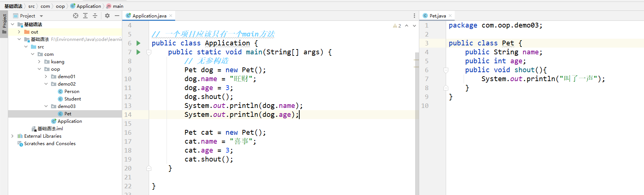Click the Scratches and Consoles icon
The height and width of the screenshot is (195, 644).
(x=20, y=144)
